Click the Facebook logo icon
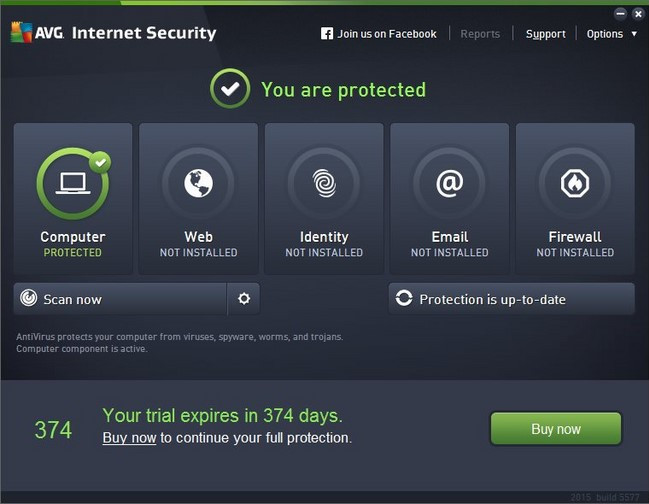Screen dimensions: 649x504 (327, 34)
